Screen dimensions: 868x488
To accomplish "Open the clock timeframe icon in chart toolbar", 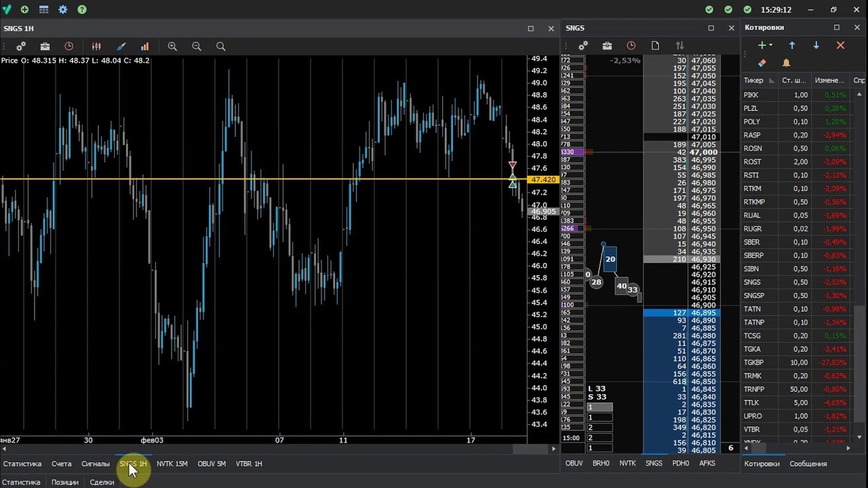I will (x=69, y=46).
